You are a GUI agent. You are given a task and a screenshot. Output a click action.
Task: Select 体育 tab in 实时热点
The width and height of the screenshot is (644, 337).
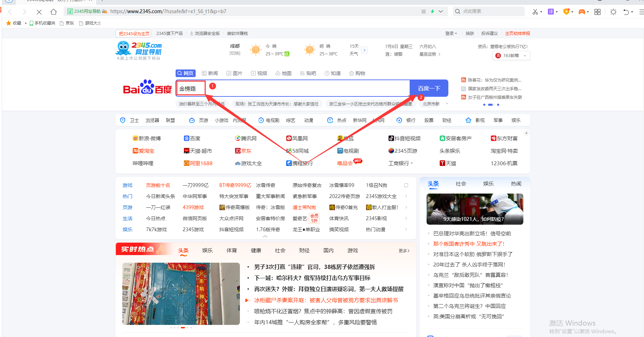(x=232, y=251)
